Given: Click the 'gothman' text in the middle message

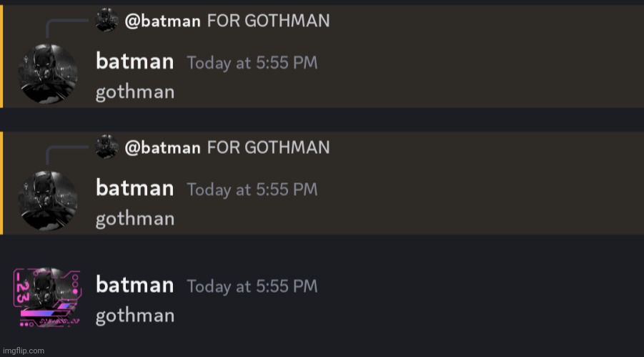Looking at the screenshot, I should tap(135, 219).
